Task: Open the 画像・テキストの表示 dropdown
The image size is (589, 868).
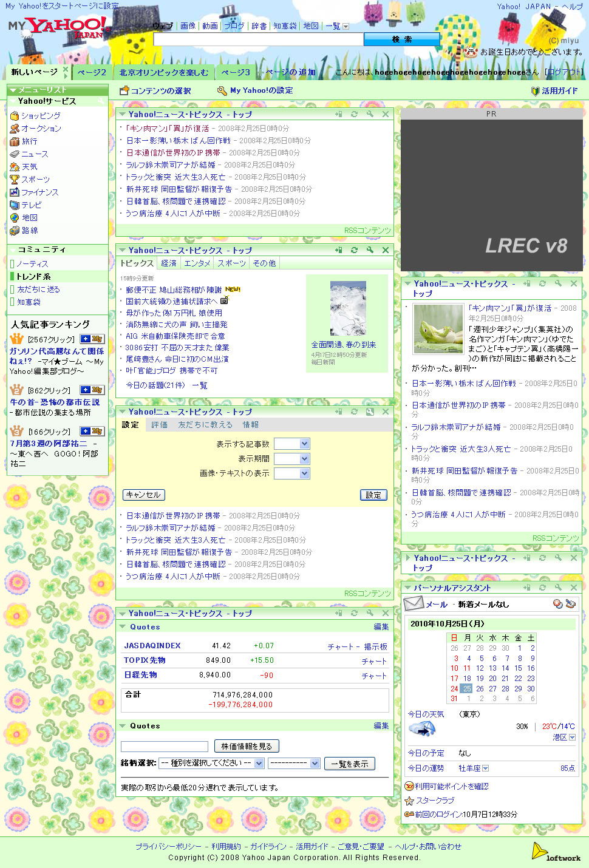Action: click(292, 473)
